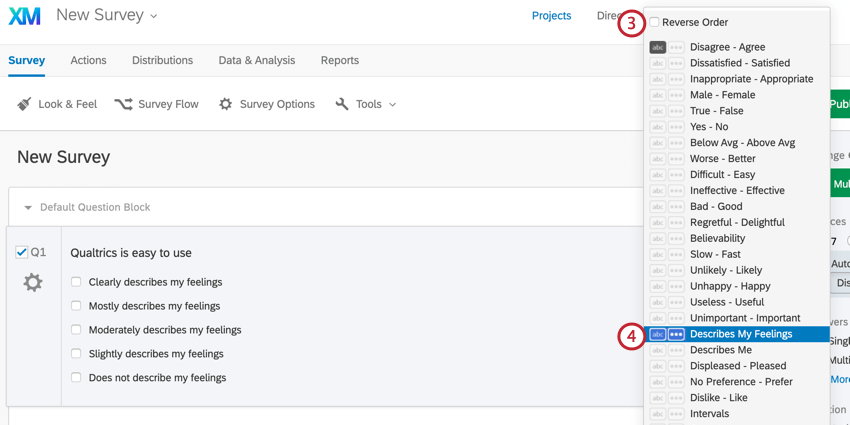
Task: Click dots icon beside Describes My Feelings
Action: pos(676,334)
